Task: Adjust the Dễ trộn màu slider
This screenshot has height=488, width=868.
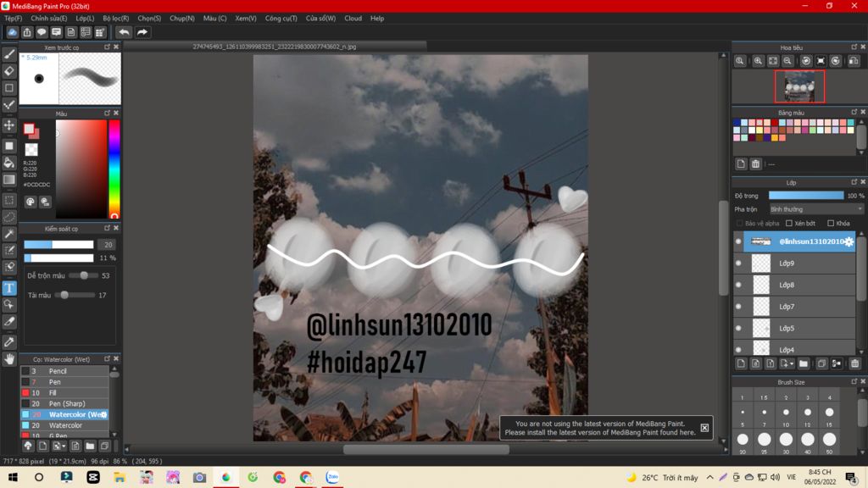Action: [x=84, y=275]
